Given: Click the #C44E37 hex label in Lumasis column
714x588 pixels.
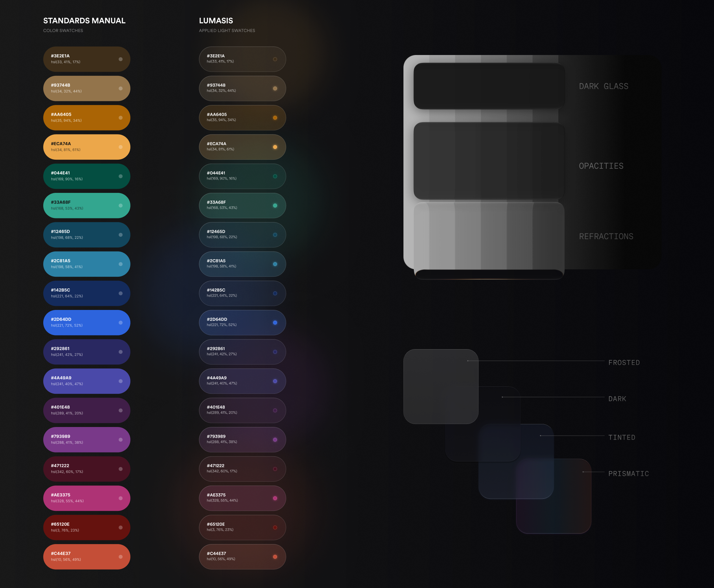Looking at the screenshot, I should pos(216,553).
